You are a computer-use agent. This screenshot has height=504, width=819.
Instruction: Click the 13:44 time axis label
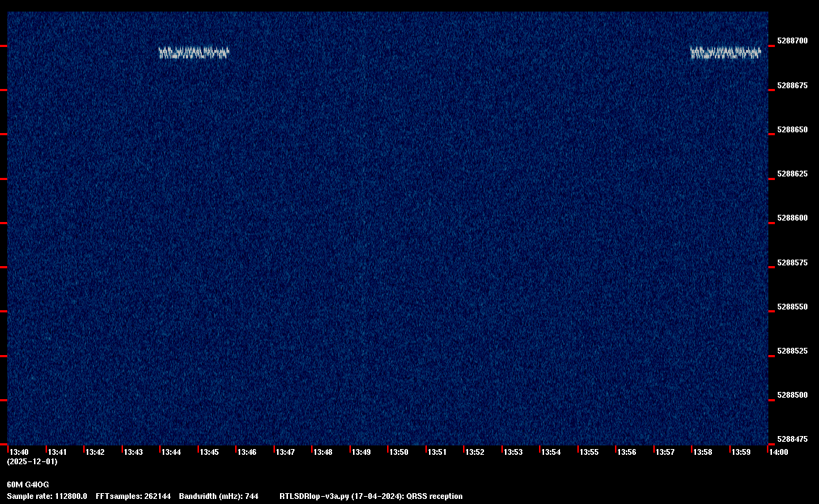click(171, 452)
